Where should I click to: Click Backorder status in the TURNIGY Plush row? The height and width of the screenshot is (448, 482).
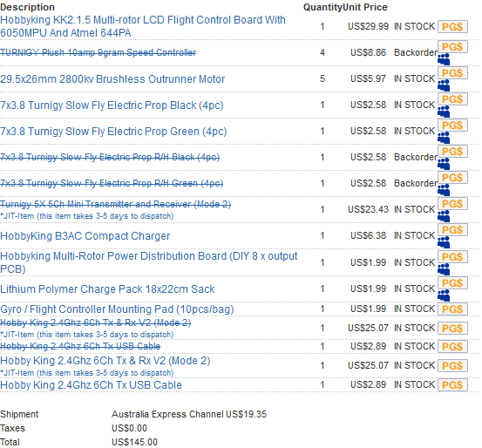tap(416, 52)
